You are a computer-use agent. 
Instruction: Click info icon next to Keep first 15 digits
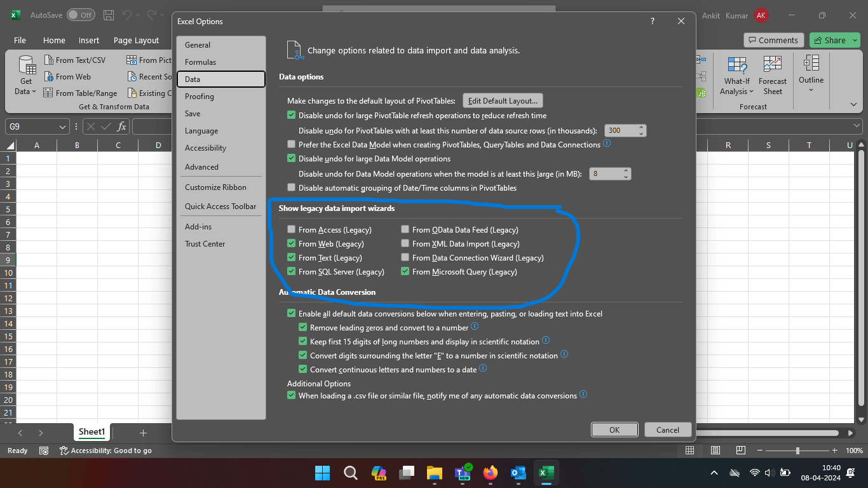tap(545, 341)
